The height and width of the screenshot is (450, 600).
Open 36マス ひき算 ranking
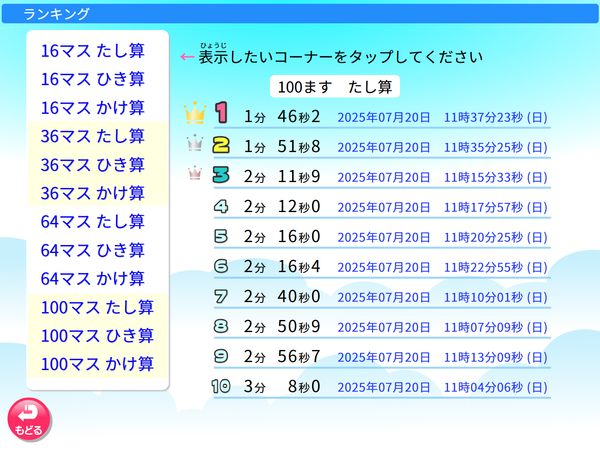tap(93, 165)
